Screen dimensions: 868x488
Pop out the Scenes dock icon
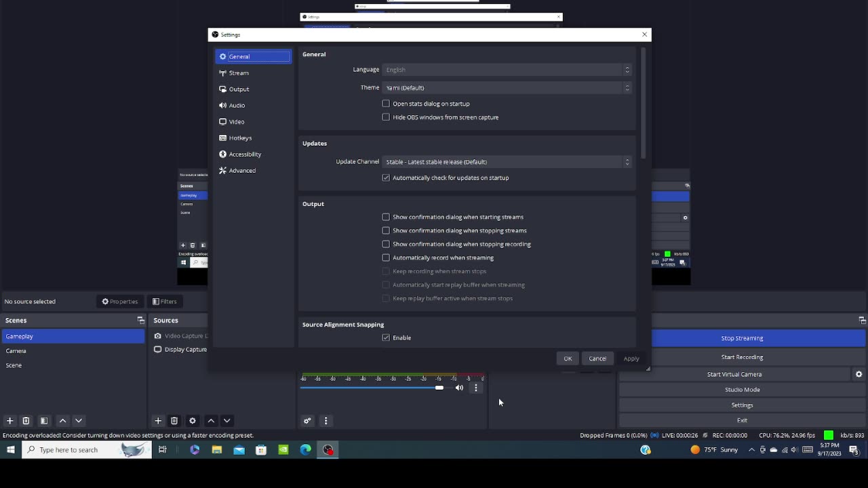[x=141, y=320]
